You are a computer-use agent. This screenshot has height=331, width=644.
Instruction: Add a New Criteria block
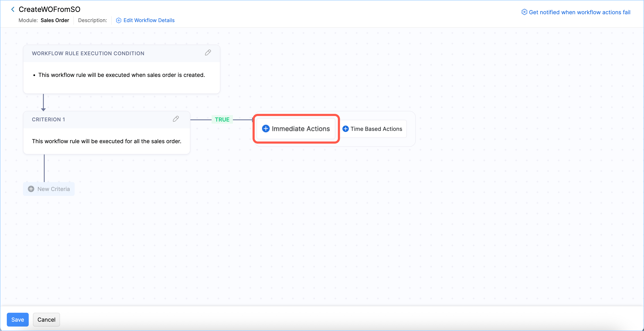53,189
